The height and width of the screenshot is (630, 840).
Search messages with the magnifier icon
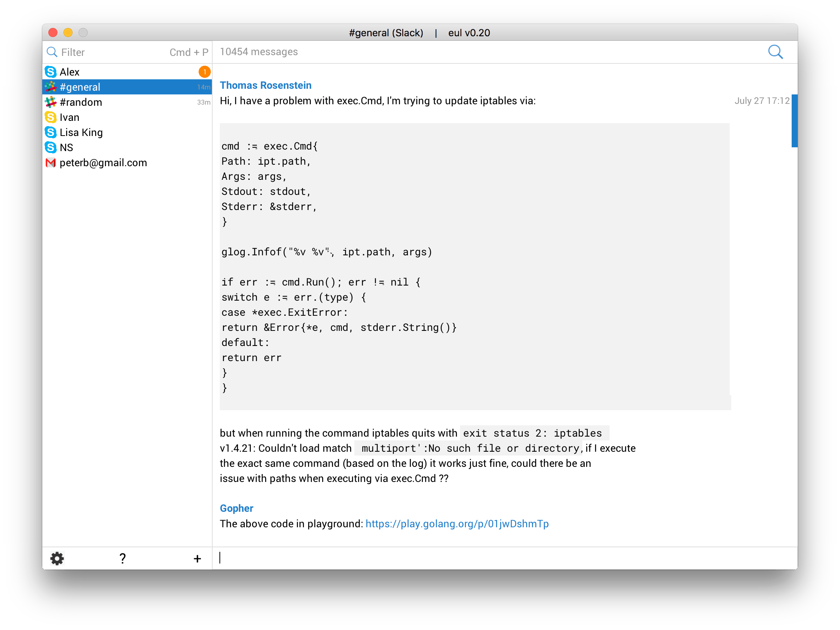tap(775, 52)
